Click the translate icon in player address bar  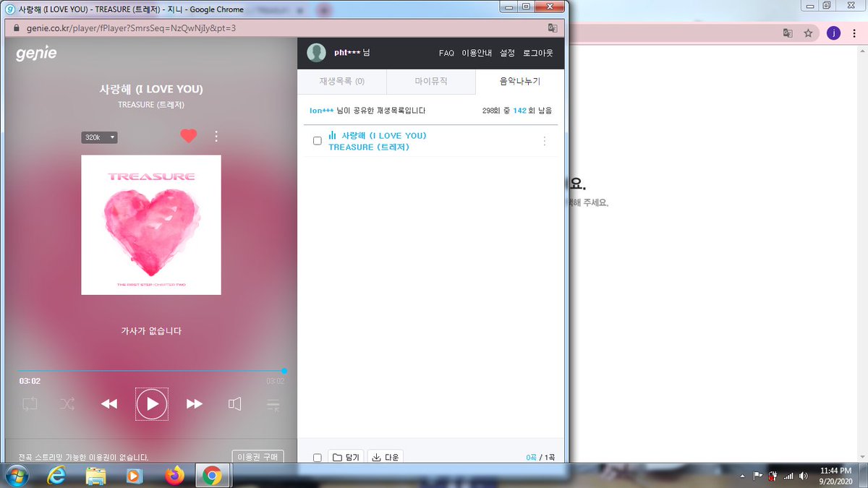click(x=553, y=28)
